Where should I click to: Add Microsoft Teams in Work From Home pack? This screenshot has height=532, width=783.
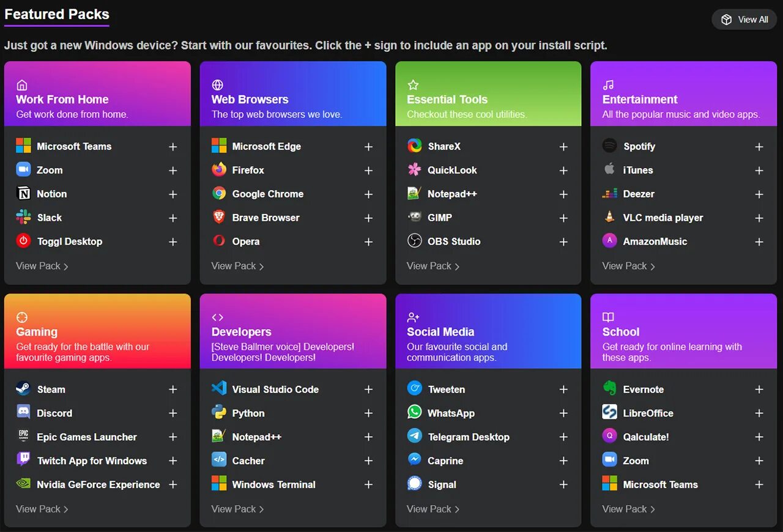click(173, 147)
